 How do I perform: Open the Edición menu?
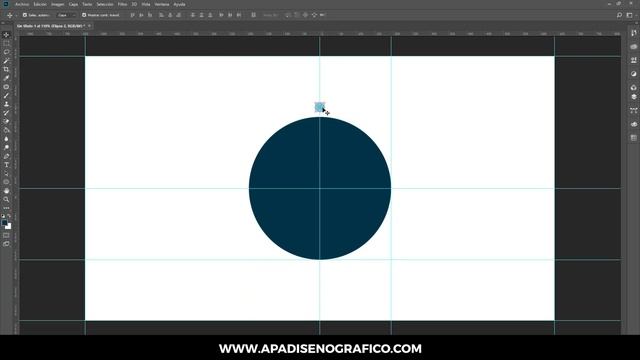(40, 4)
